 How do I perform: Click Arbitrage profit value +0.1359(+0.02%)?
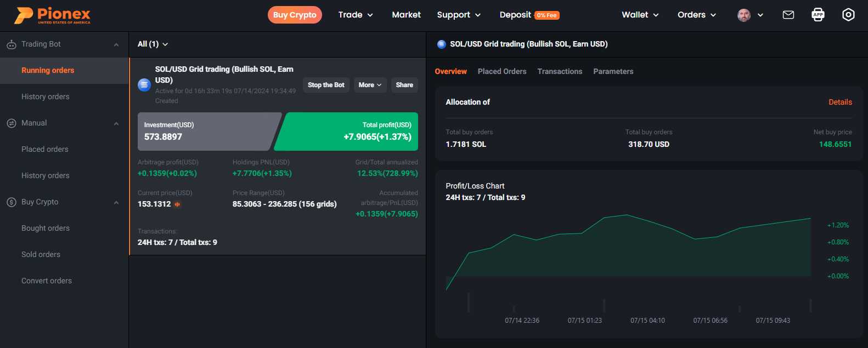(x=167, y=174)
